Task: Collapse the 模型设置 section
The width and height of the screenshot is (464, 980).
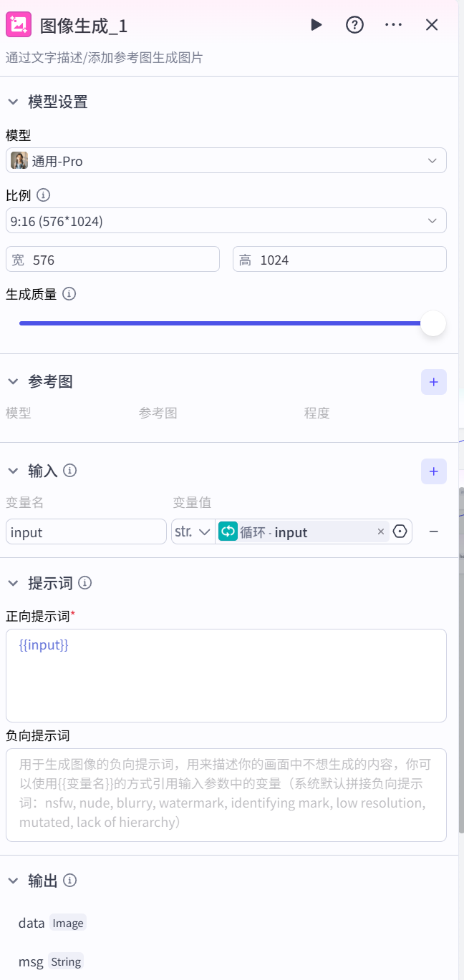Action: (13, 102)
